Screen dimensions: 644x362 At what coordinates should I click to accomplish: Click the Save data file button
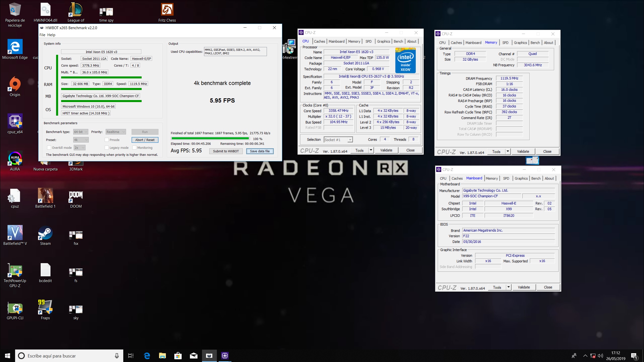pyautogui.click(x=260, y=151)
